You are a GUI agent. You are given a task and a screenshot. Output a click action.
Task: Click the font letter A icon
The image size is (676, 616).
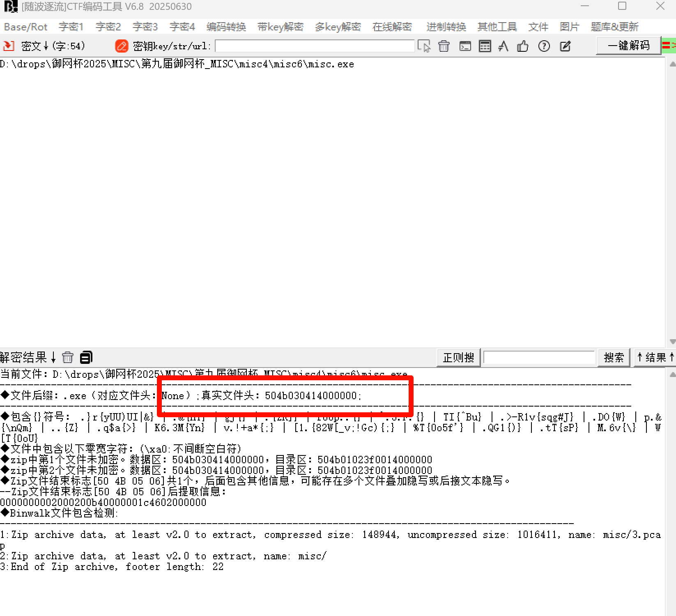(x=504, y=46)
